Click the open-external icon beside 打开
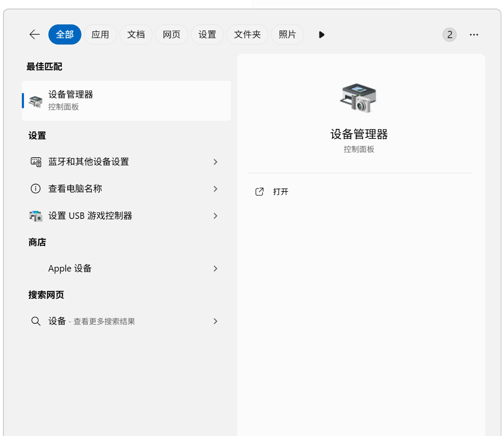This screenshot has width=504, height=436. click(259, 191)
